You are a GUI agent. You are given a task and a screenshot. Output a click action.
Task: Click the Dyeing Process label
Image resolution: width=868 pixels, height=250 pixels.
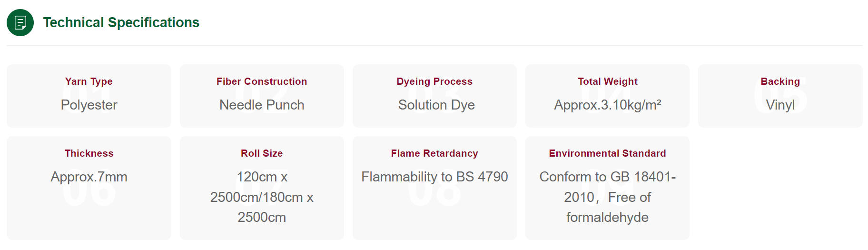(x=434, y=81)
